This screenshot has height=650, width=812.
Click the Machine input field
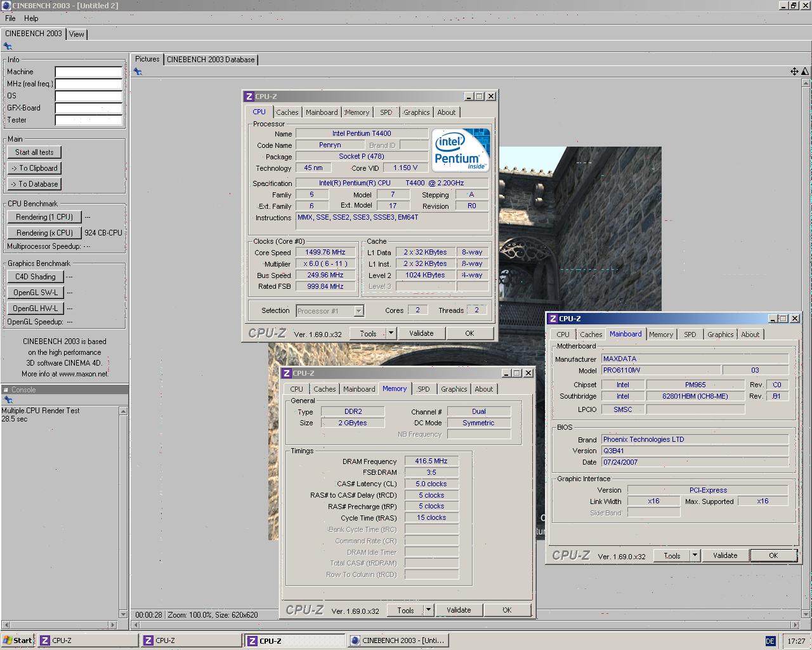pyautogui.click(x=89, y=72)
